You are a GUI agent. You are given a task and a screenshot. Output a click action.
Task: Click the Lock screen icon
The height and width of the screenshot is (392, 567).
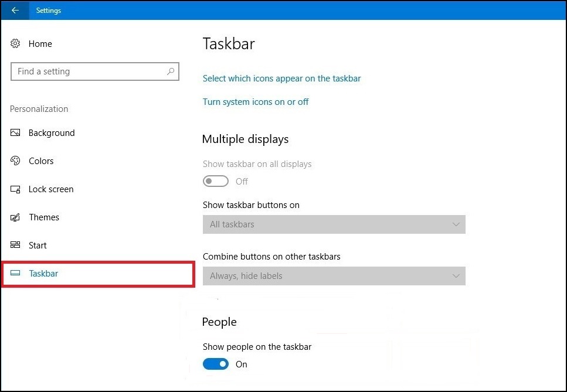point(15,189)
